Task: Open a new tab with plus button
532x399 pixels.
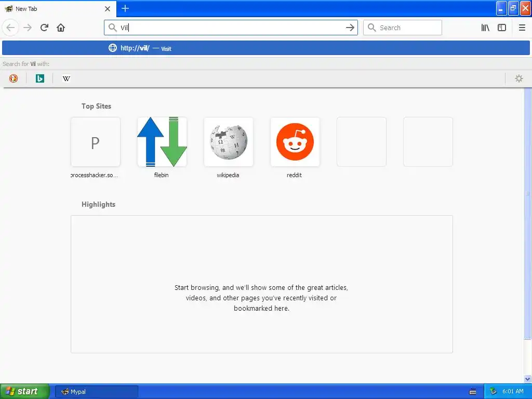Action: pos(125,8)
